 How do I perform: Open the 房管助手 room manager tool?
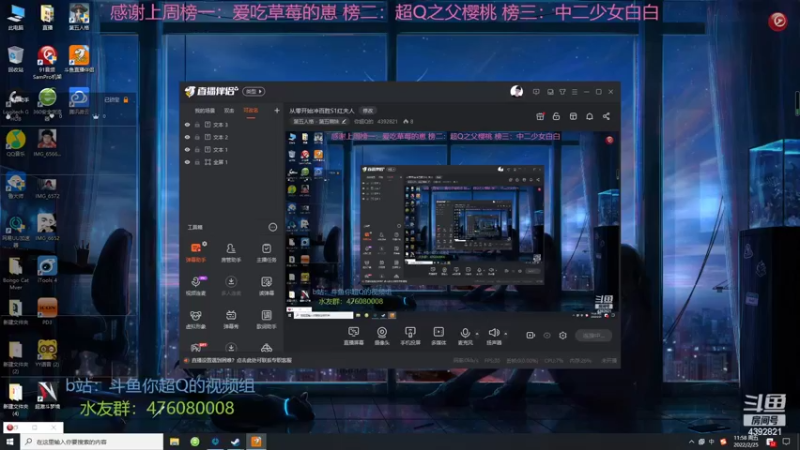(x=231, y=253)
